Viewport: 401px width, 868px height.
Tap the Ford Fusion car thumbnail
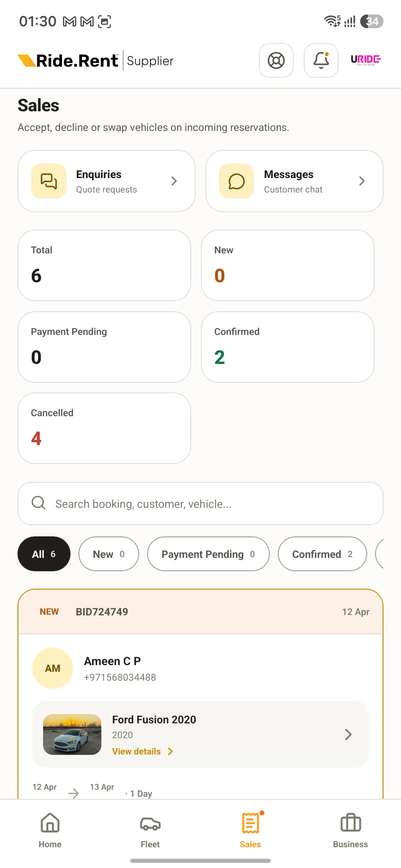coord(72,734)
